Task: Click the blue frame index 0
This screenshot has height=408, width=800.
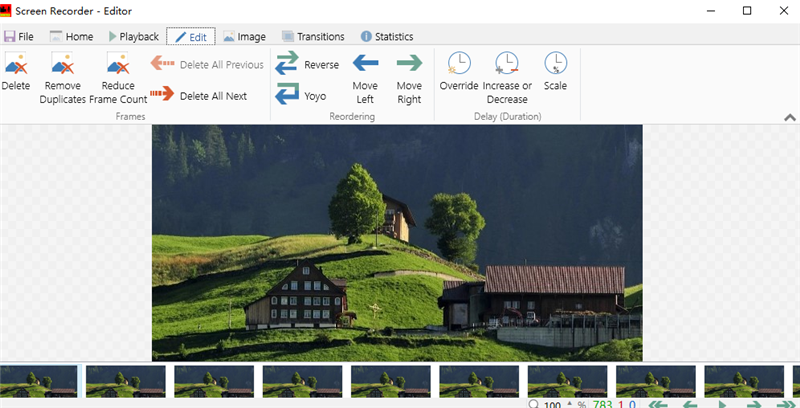Action: click(632, 405)
